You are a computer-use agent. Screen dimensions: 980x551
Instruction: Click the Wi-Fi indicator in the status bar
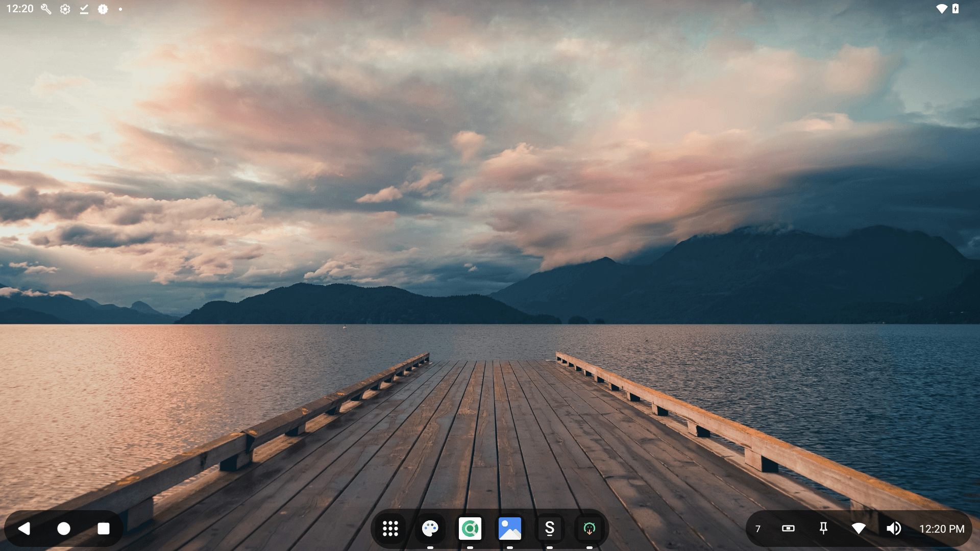tap(942, 9)
